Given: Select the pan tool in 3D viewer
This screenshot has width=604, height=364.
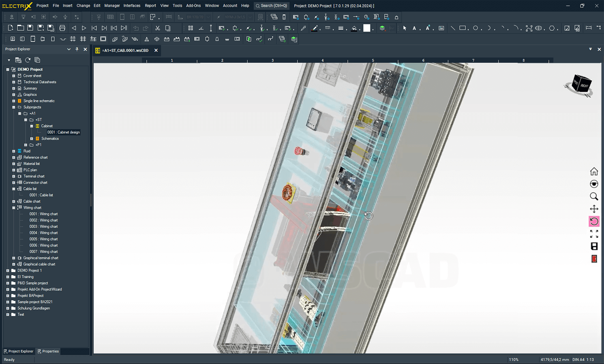Looking at the screenshot, I should pyautogui.click(x=594, y=209).
